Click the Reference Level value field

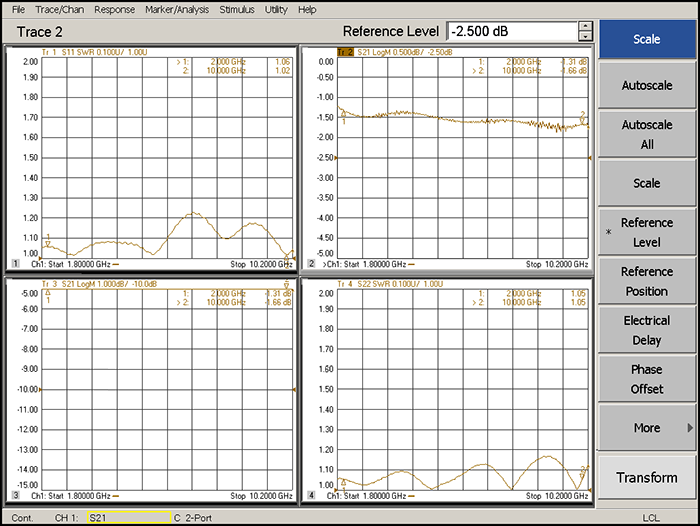tap(512, 31)
